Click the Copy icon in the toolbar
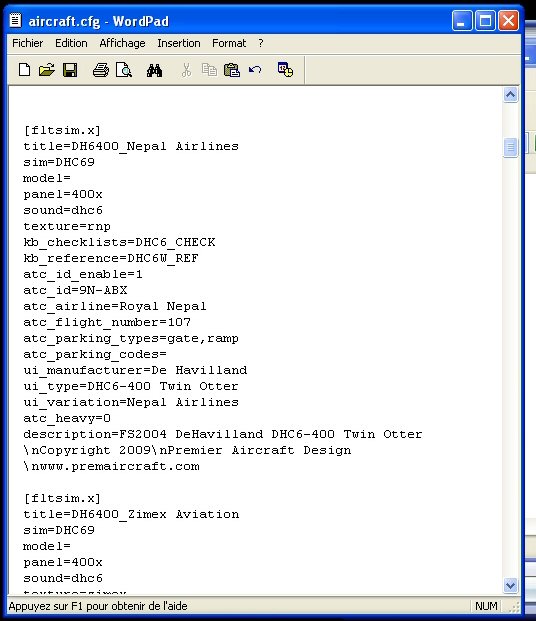 (x=209, y=70)
